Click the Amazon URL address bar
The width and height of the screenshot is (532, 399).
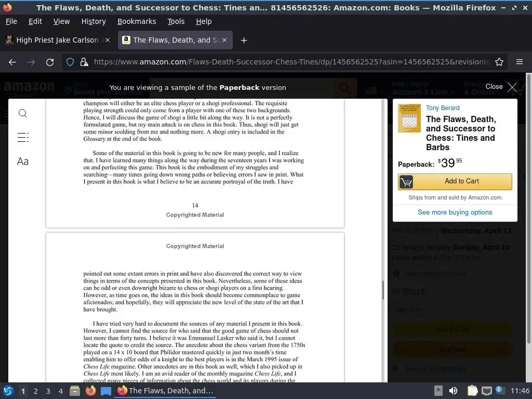pyautogui.click(x=292, y=62)
